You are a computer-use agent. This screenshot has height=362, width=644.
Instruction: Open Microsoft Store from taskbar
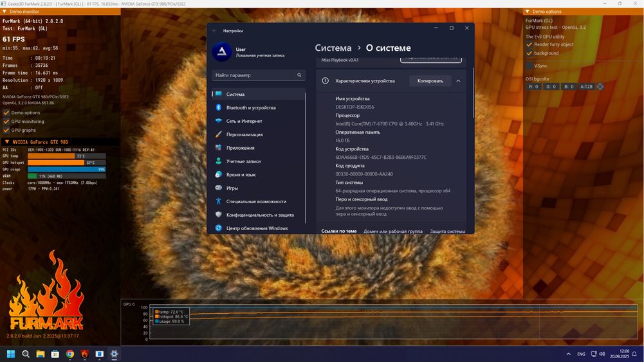[55, 354]
